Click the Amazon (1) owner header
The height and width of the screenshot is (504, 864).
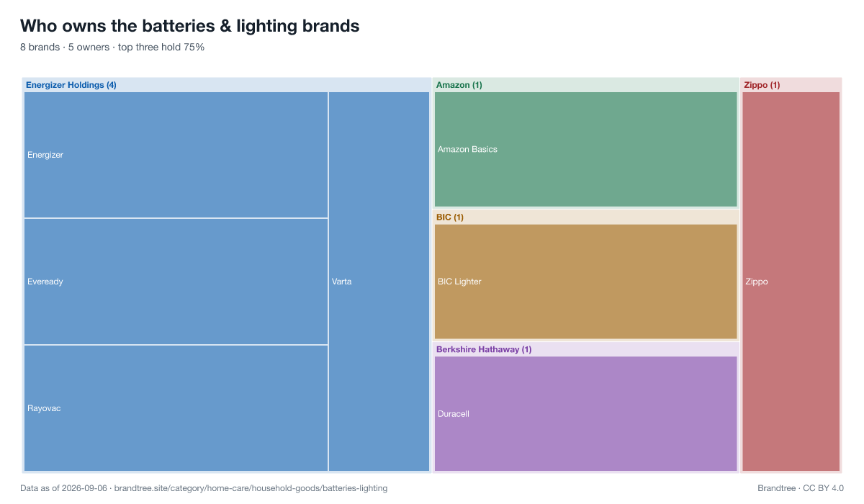[459, 85]
